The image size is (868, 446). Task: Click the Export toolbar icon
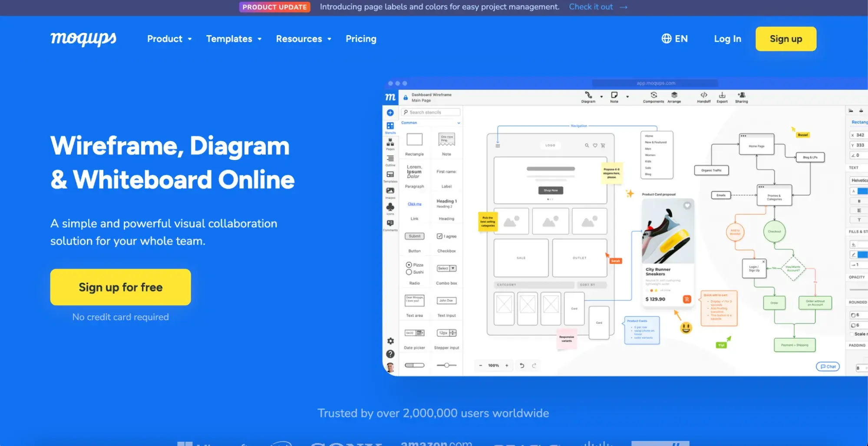click(x=722, y=95)
